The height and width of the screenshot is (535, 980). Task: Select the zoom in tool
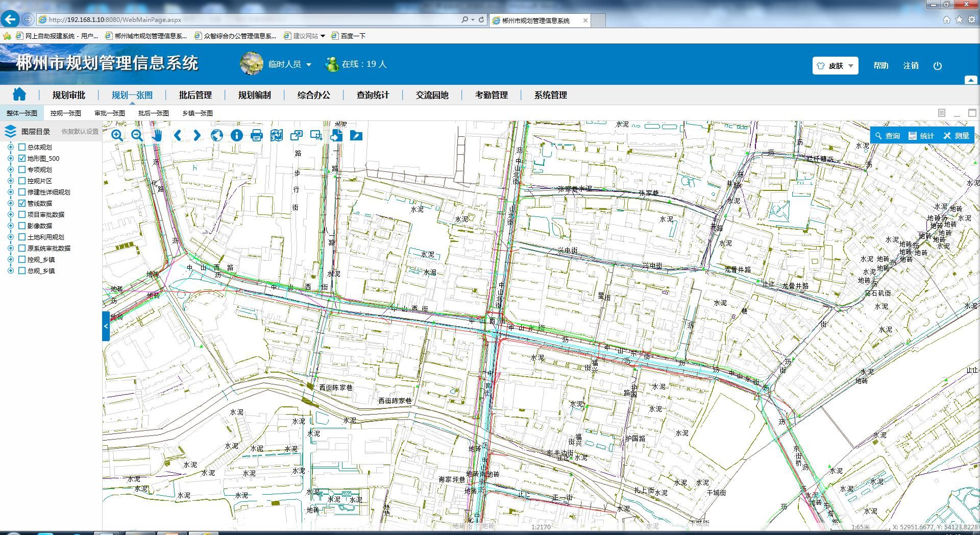click(117, 135)
